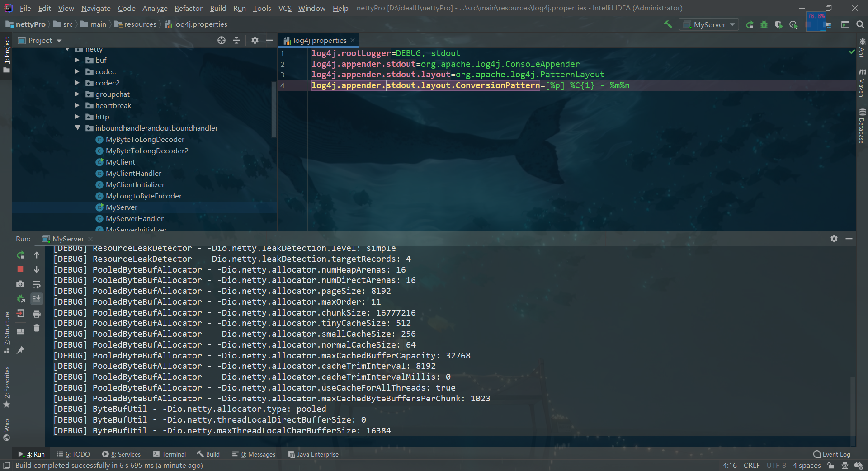Image resolution: width=868 pixels, height=471 pixels.
Task: Jump down the stack trace in console
Action: tap(37, 269)
